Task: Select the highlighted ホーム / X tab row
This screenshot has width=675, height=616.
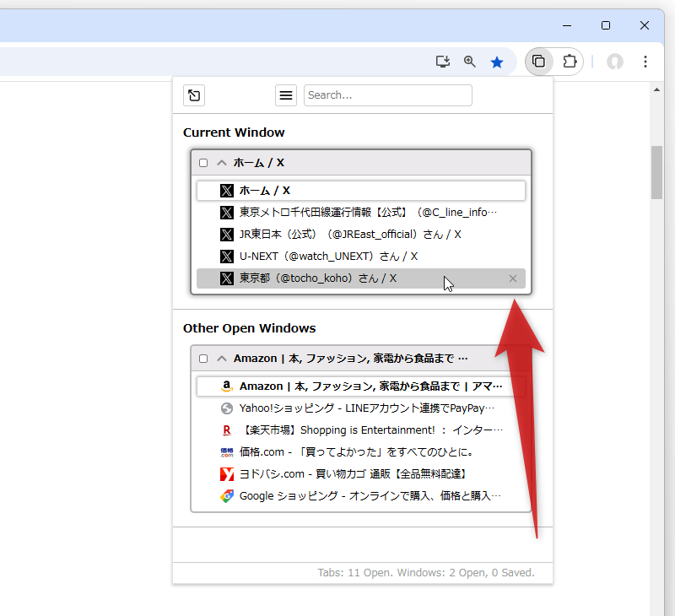Action: [x=361, y=191]
